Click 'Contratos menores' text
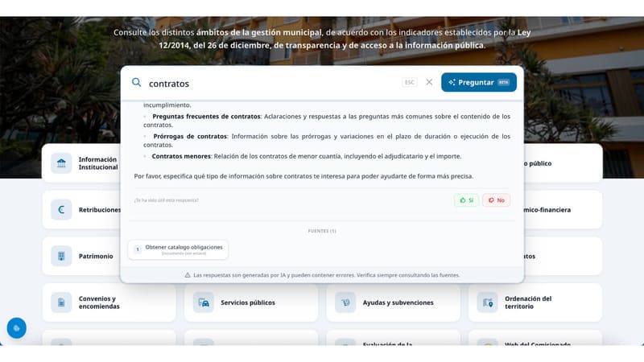This screenshot has height=362, width=644. click(181, 156)
